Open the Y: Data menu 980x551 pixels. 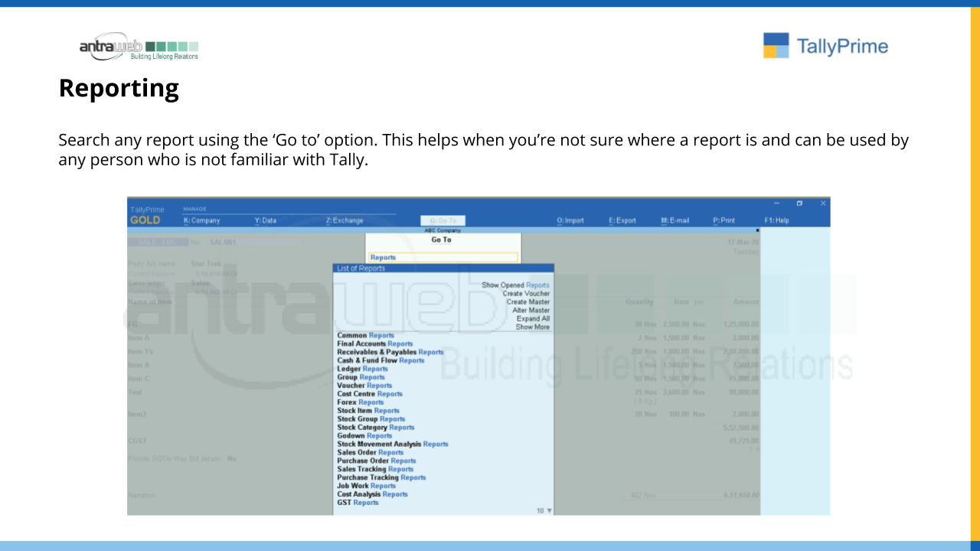click(x=265, y=220)
